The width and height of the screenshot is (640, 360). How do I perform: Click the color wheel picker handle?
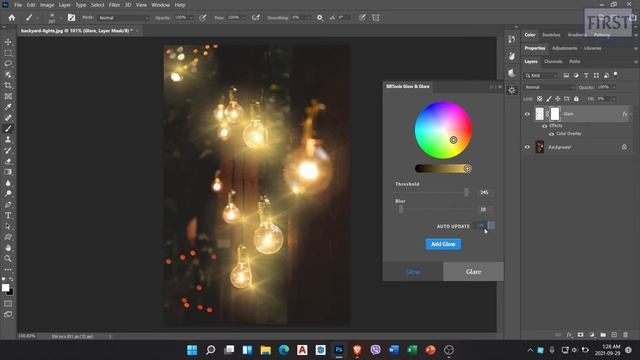coord(453,140)
